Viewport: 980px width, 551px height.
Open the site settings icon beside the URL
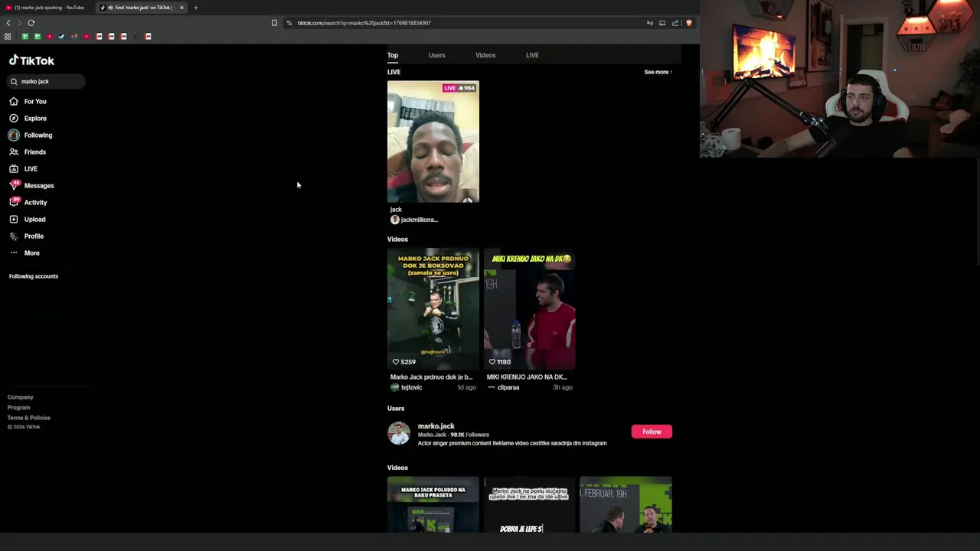(289, 23)
